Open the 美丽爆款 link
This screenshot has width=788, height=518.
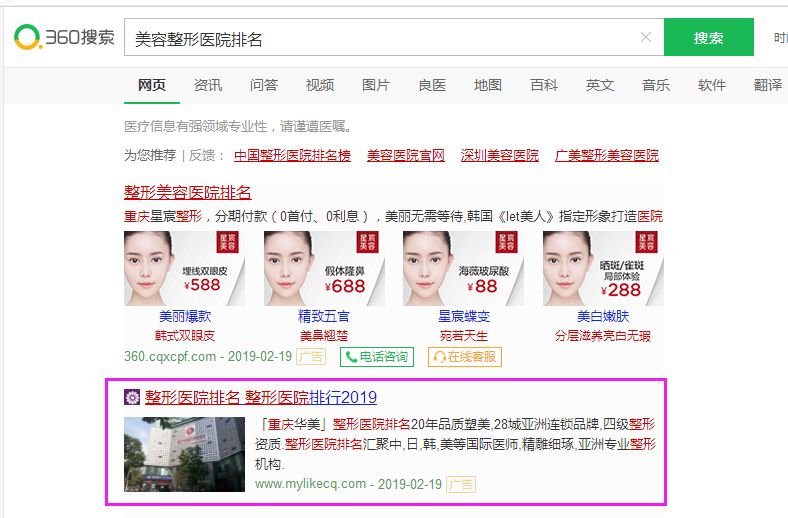[185, 317]
